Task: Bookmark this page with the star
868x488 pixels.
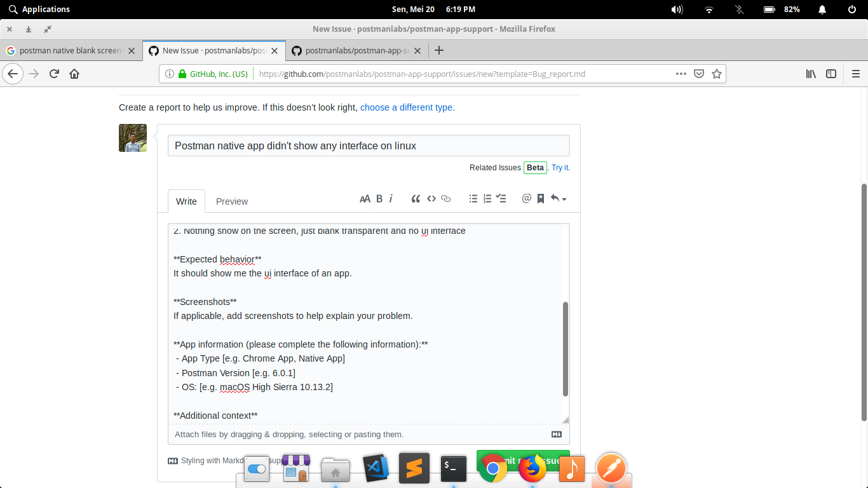Action: click(717, 74)
